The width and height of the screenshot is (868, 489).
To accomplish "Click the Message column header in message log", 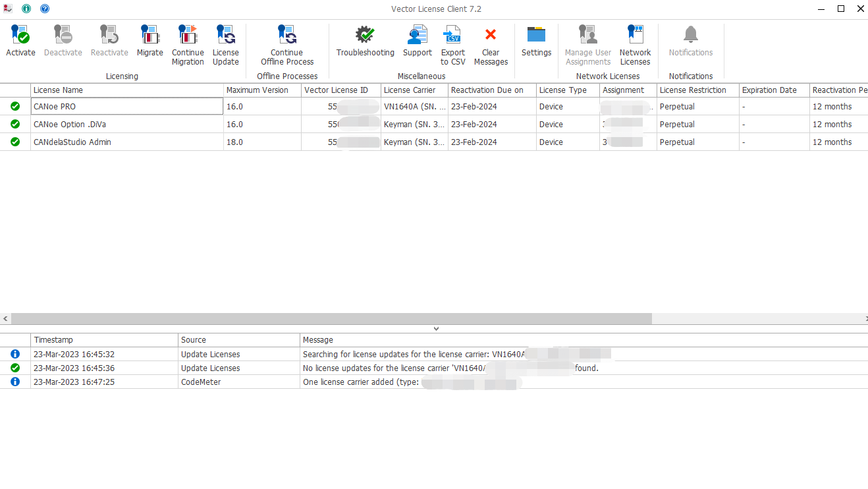I will [583, 340].
